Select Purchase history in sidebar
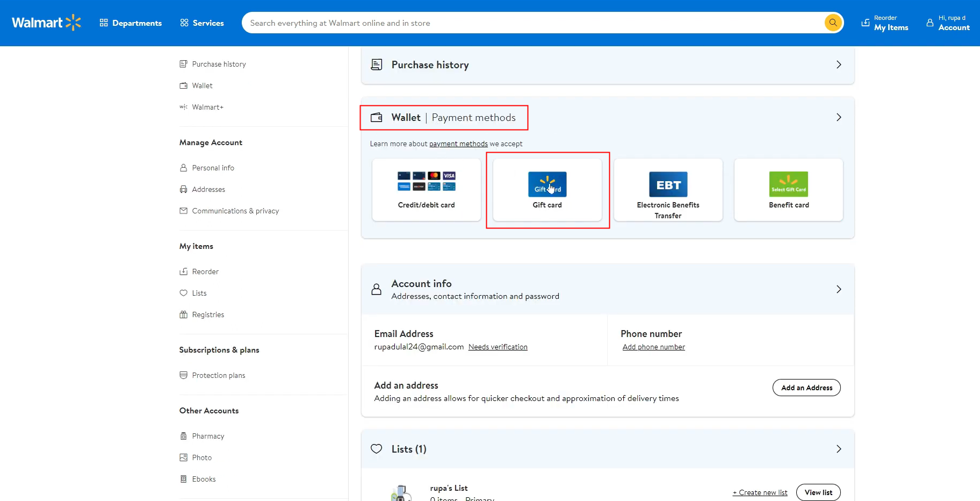Screen dimensions: 980x501 [219, 64]
